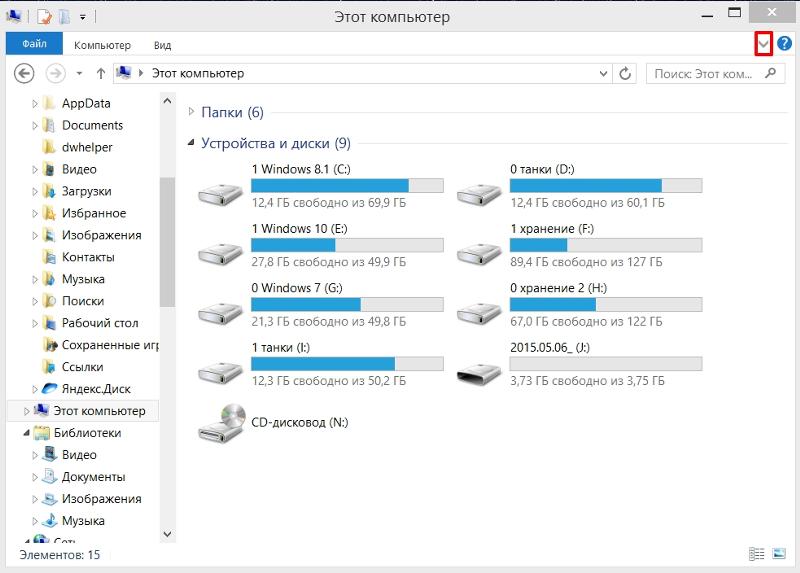Select removable drive 2015.05.06_ (J:) icon
The width and height of the screenshot is (800, 573).
[479, 373]
